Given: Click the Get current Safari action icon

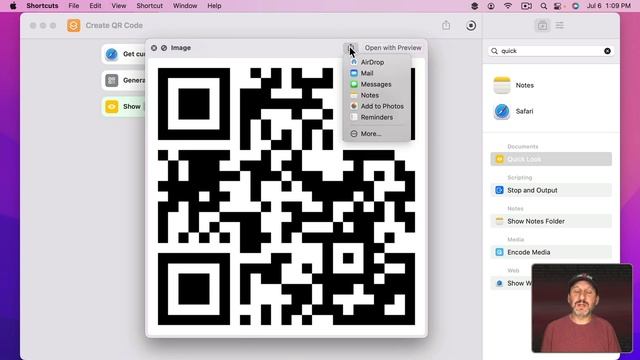Looking at the screenshot, I should (111, 54).
